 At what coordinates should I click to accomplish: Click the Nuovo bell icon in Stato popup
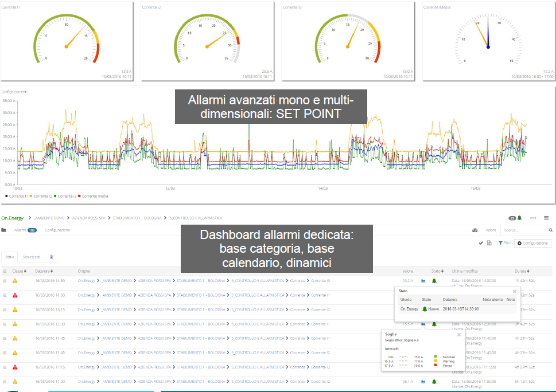pos(425,309)
